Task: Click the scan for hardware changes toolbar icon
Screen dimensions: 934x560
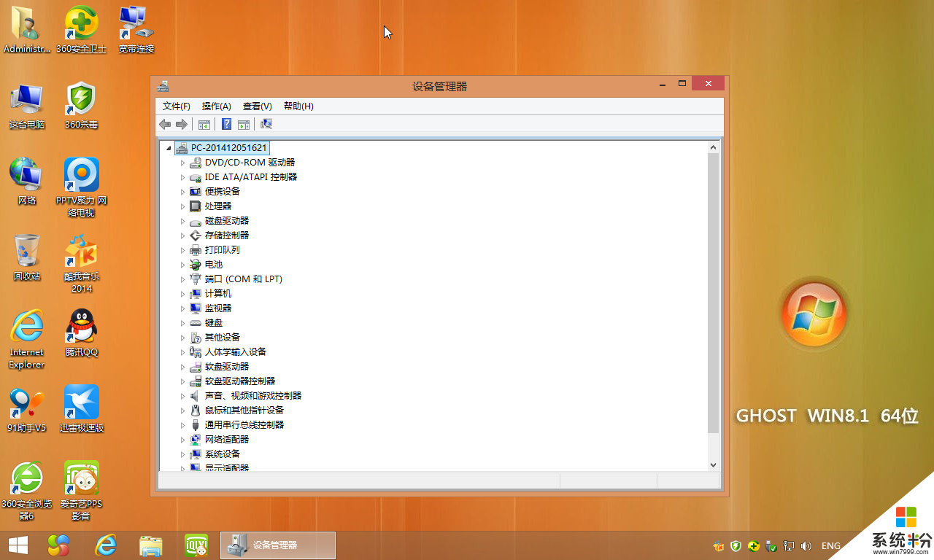Action: tap(266, 125)
